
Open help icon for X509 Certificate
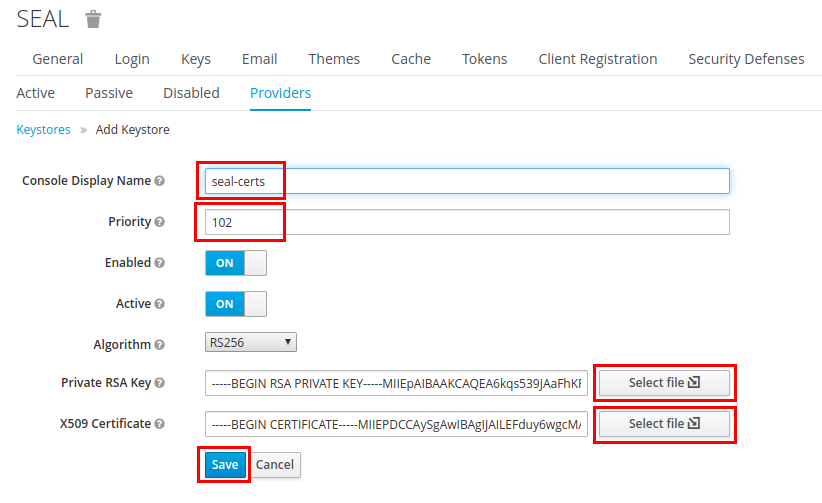(159, 424)
